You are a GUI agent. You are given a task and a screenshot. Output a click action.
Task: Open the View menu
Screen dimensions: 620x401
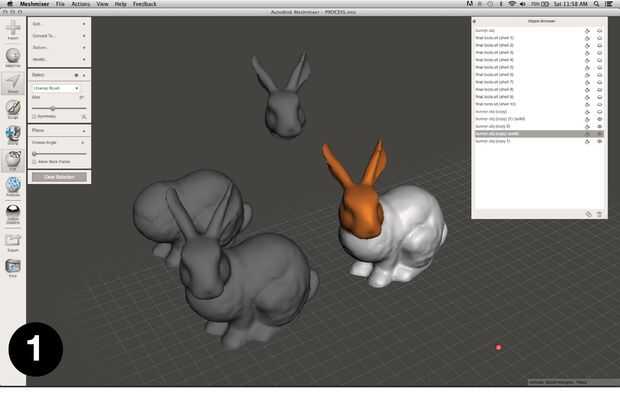(102, 4)
